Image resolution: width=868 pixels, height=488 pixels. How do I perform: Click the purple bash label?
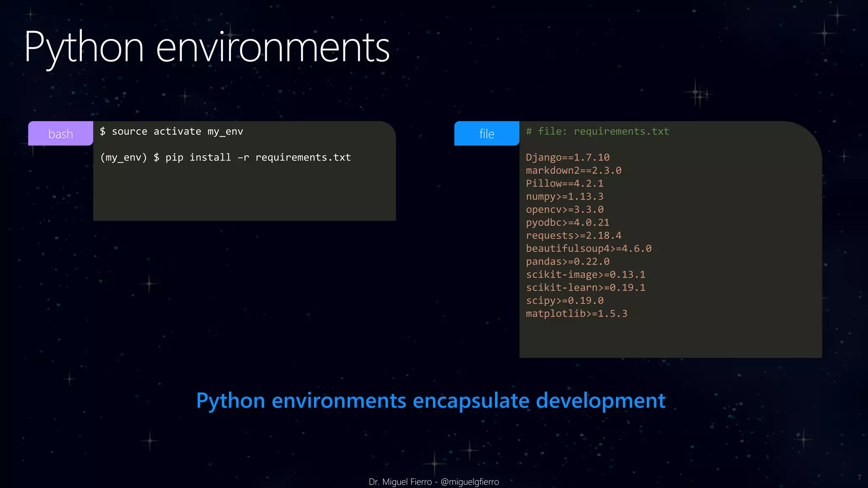tap(61, 133)
